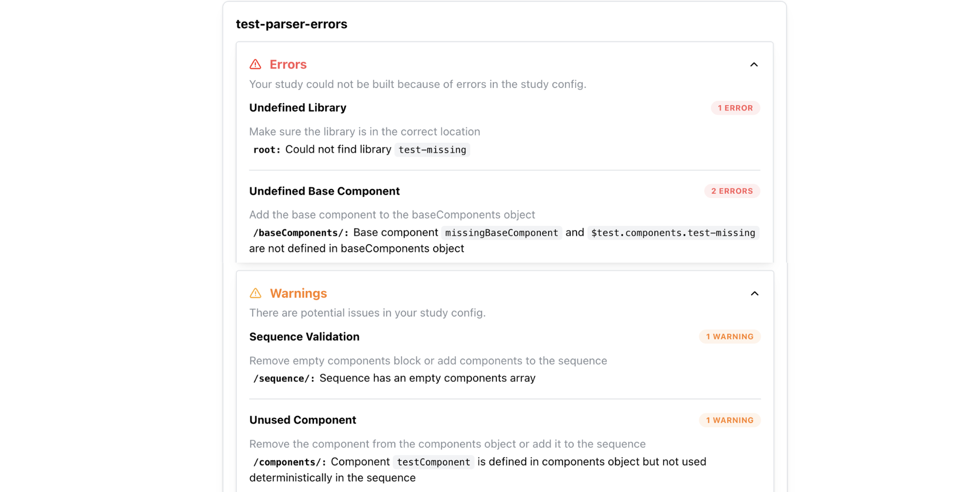Click the /sequence/ path label
980x492 pixels.
(283, 378)
